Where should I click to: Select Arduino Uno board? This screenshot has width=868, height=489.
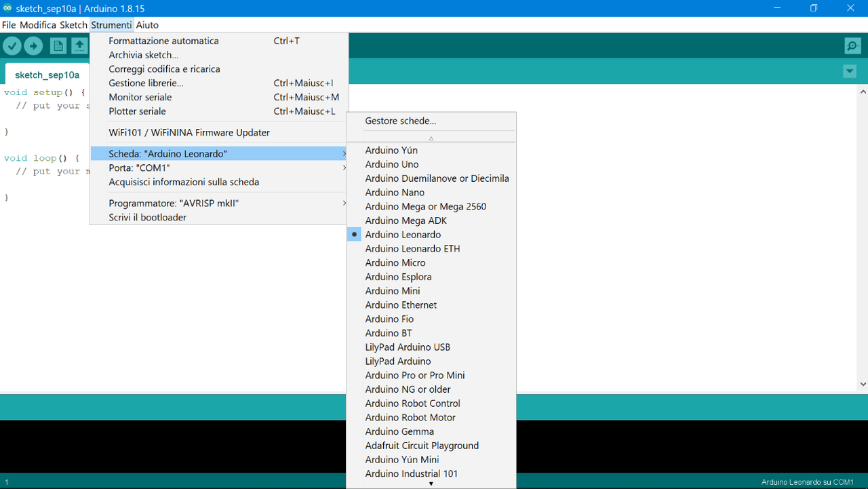(x=431, y=164)
